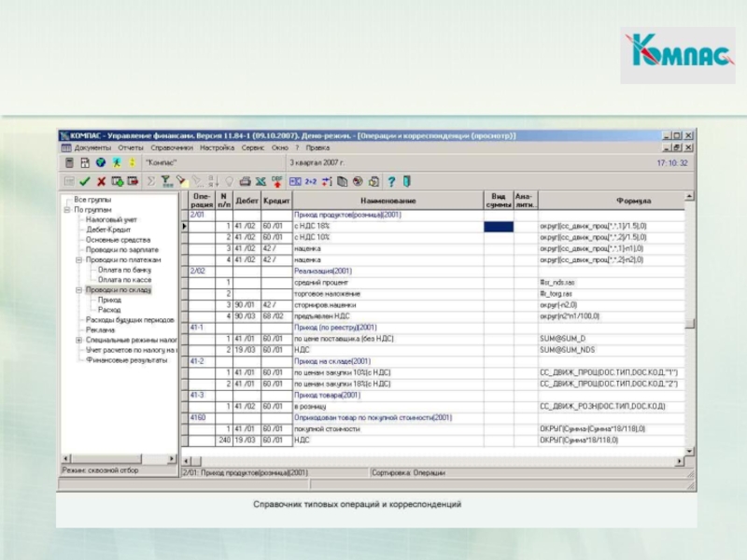The image size is (747, 560).
Task: Open the Справочники menu
Action: [x=172, y=148]
